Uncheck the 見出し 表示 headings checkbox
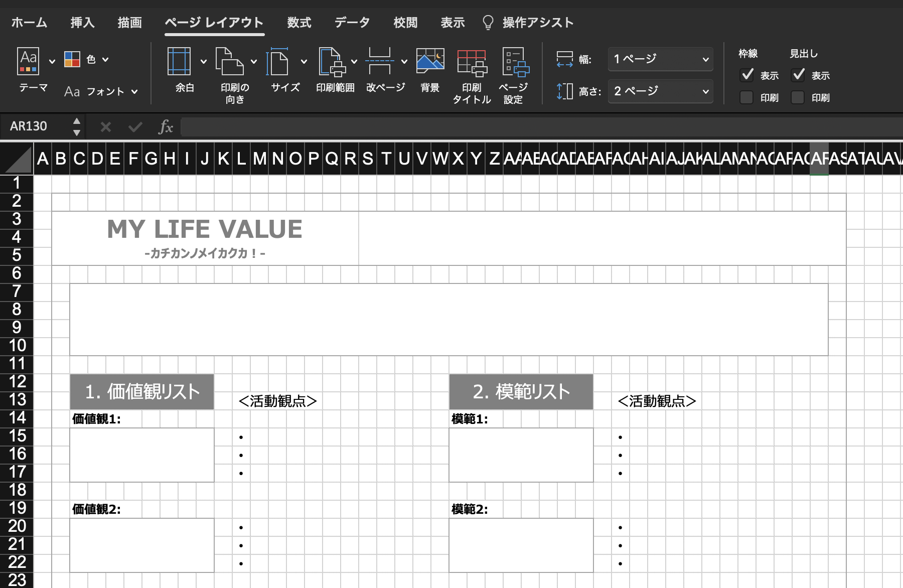The width and height of the screenshot is (903, 588). click(798, 75)
